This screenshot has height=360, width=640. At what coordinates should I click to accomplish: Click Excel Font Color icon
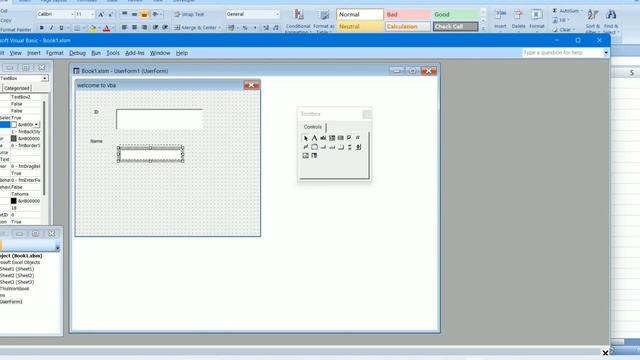(x=107, y=28)
